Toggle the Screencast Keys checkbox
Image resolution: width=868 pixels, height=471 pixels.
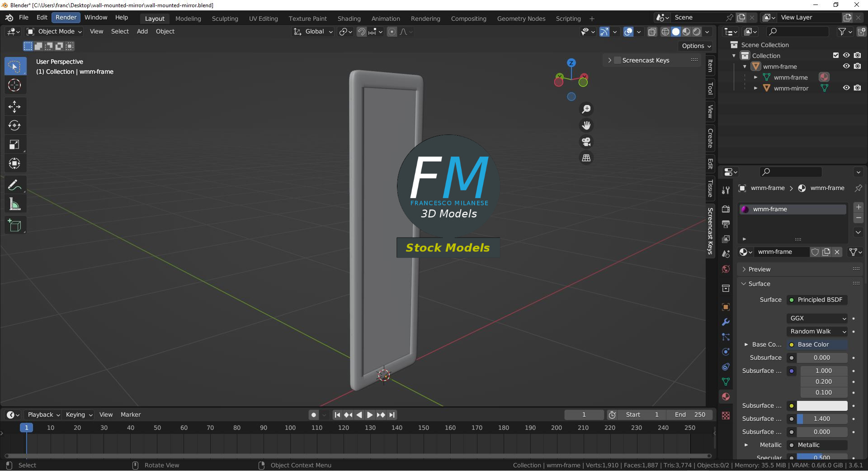618,60
